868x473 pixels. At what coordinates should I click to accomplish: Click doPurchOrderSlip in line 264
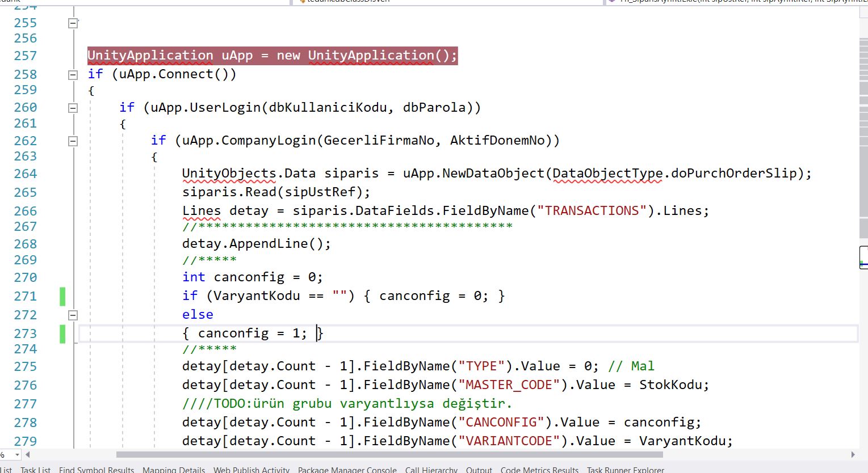[734, 174]
